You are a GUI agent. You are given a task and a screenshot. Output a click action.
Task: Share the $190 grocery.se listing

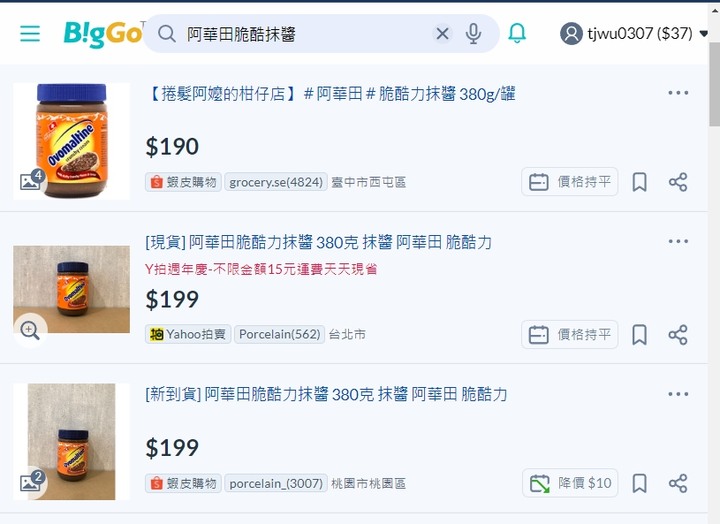pyautogui.click(x=678, y=182)
